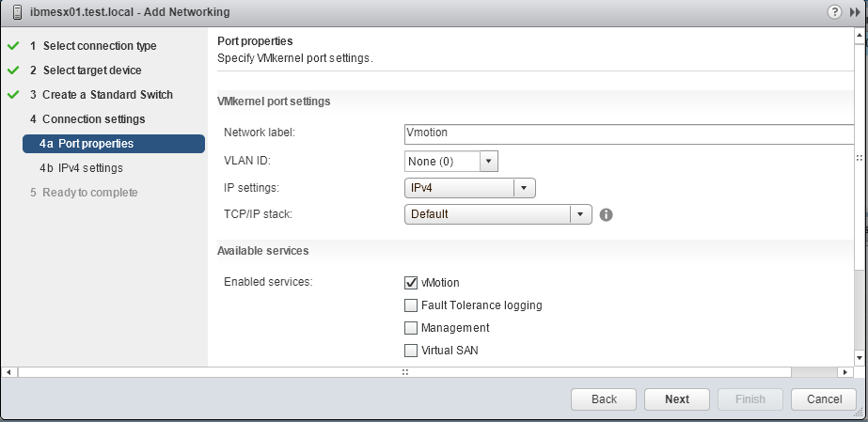Click the host icon beside ibmesx01.test.local
Image resolution: width=868 pixels, height=422 pixels.
click(18, 11)
